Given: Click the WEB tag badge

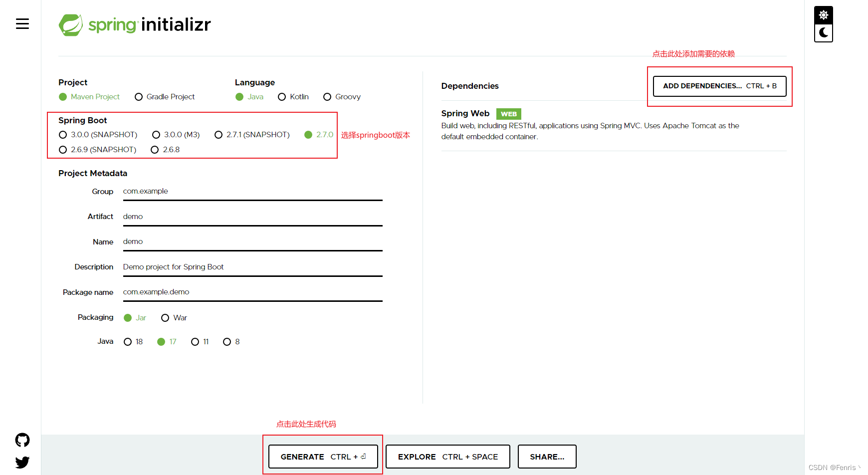Looking at the screenshot, I should 509,114.
